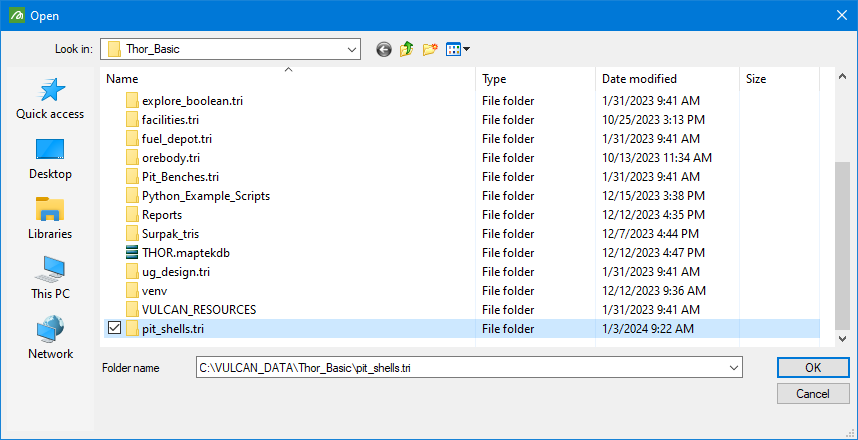Viewport: 858px width, 440px height.
Task: Click folder icon of VULCAN_RESOURCES
Action: point(132,310)
